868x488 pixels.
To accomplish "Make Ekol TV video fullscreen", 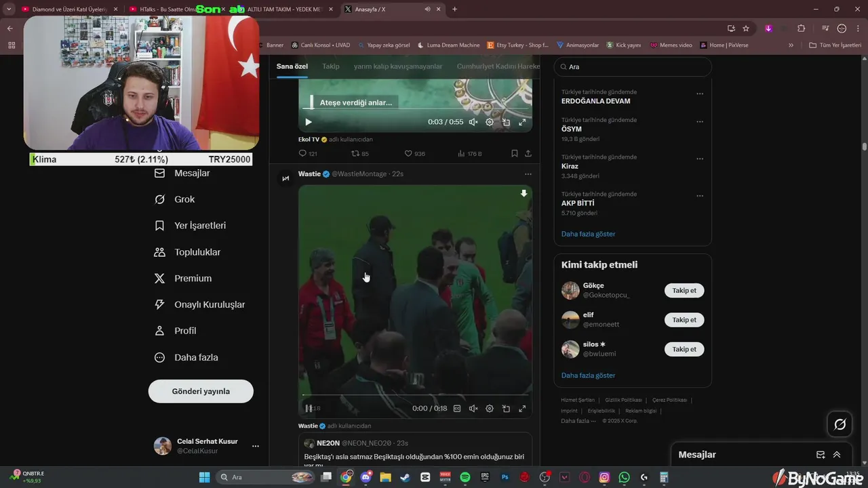I will click(x=522, y=122).
